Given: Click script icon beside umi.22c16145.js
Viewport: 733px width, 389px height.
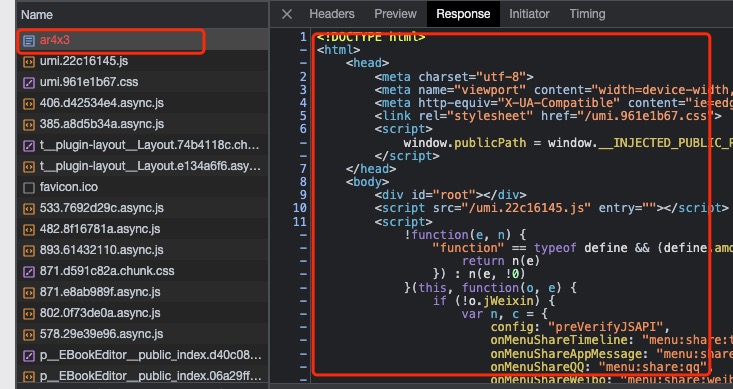Looking at the screenshot, I should (29, 62).
